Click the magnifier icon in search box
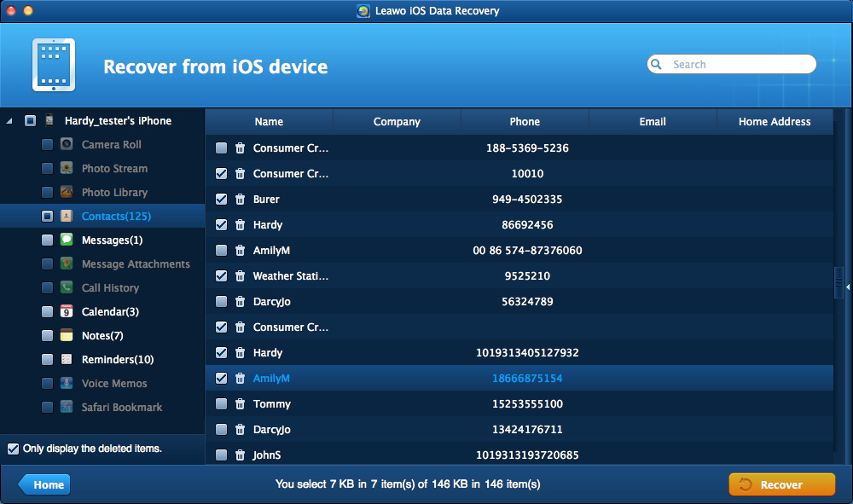Viewport: 853px width, 504px height. pos(657,65)
